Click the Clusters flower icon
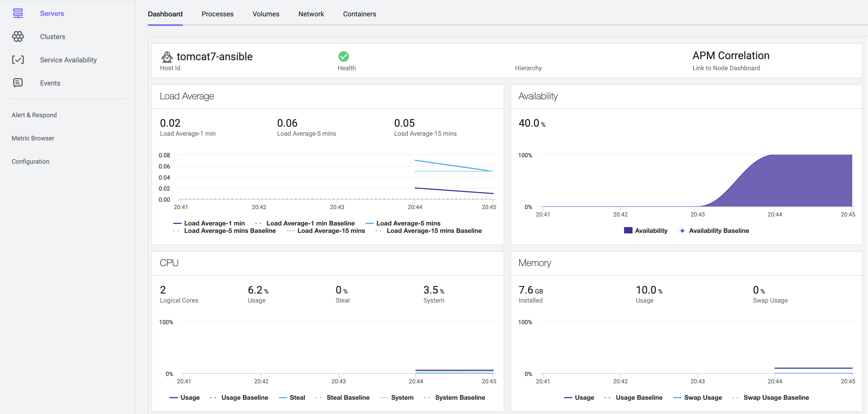868x414 pixels. click(x=18, y=36)
